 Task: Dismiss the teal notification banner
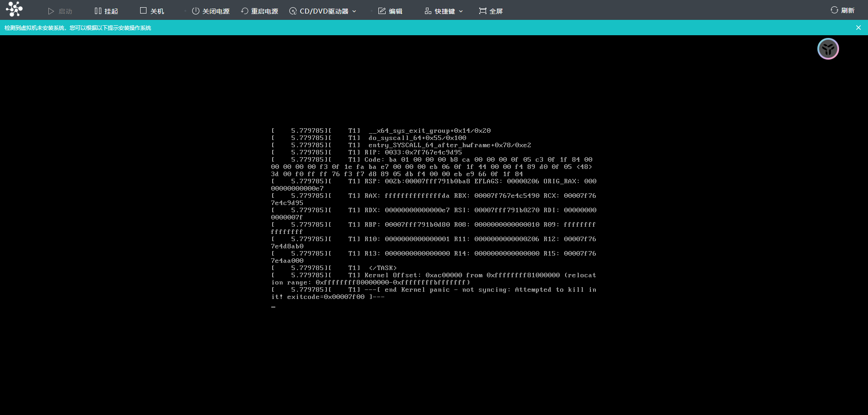pos(858,28)
